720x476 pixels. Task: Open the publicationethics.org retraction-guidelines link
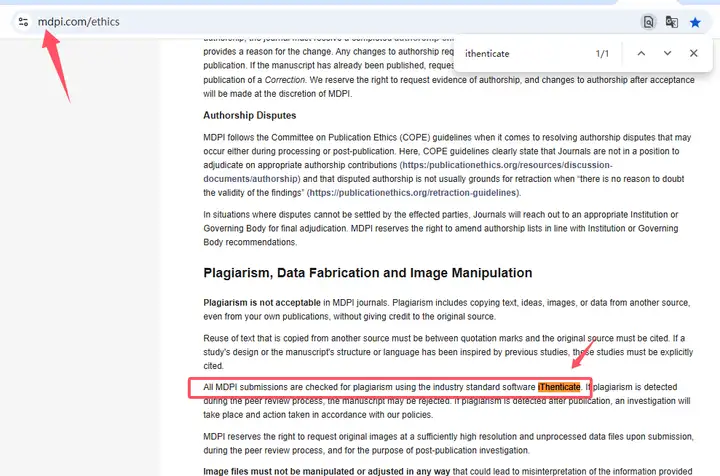click(413, 193)
